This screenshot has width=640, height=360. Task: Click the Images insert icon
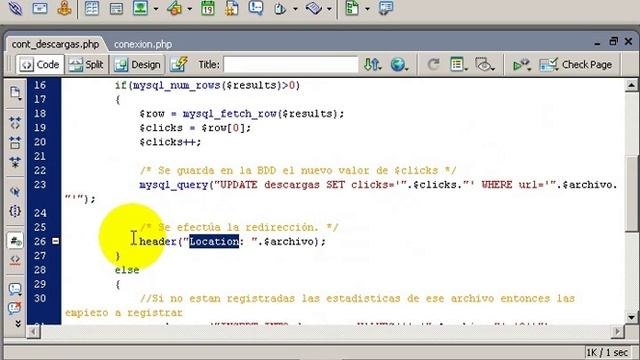140,8
